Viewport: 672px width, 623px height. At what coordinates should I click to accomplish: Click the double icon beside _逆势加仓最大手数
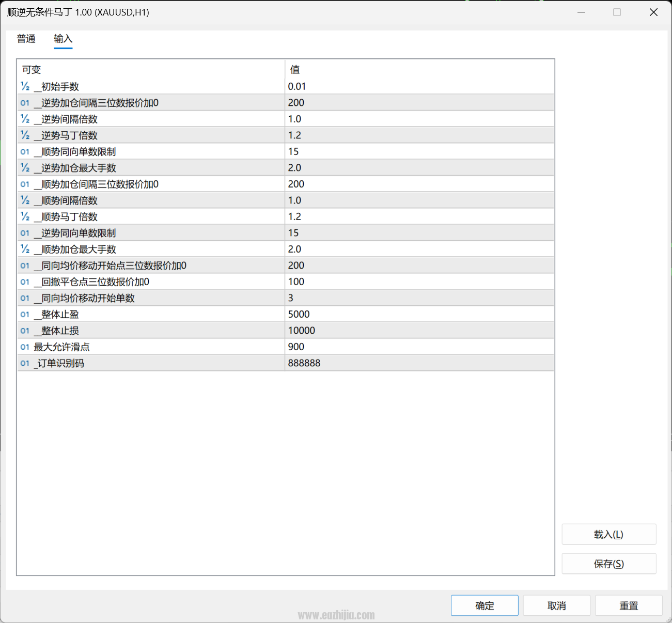25,168
